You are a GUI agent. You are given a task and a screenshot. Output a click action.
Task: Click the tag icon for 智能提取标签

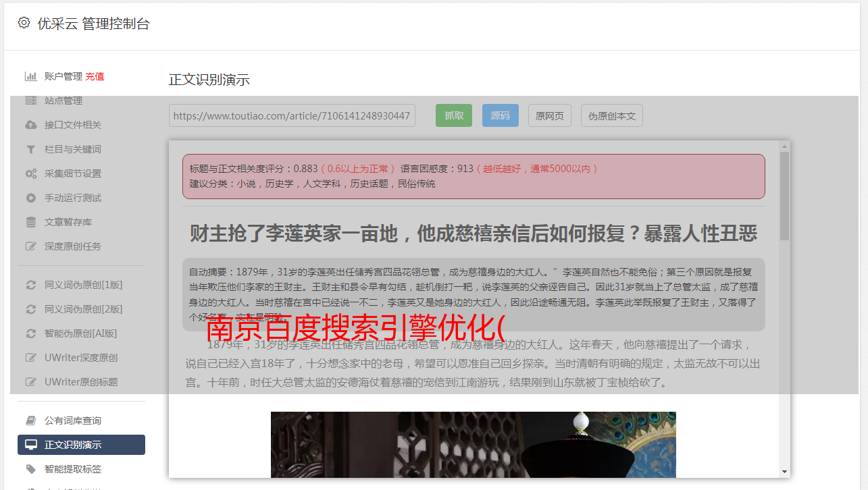coord(30,469)
